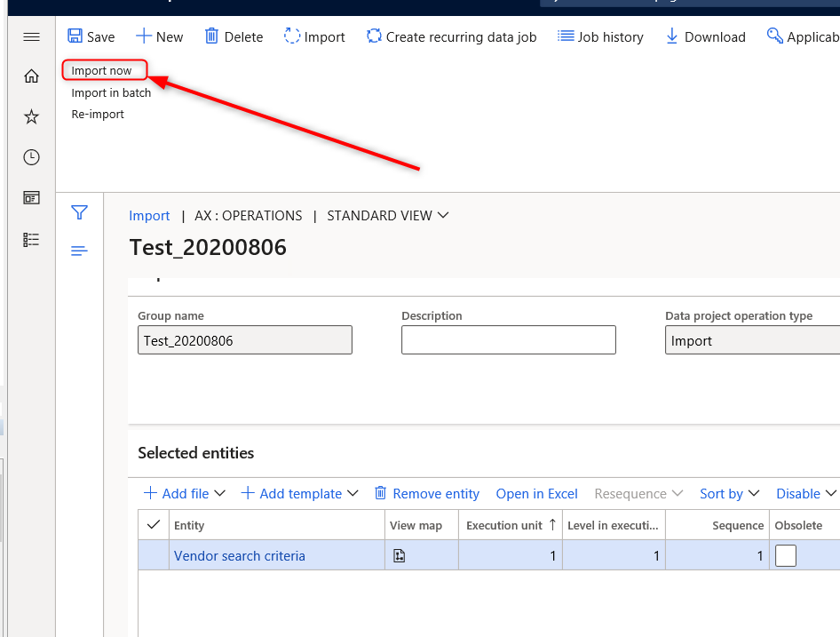Click the view map icon for Vendor search criteria
This screenshot has height=637, width=840.
tap(399, 554)
